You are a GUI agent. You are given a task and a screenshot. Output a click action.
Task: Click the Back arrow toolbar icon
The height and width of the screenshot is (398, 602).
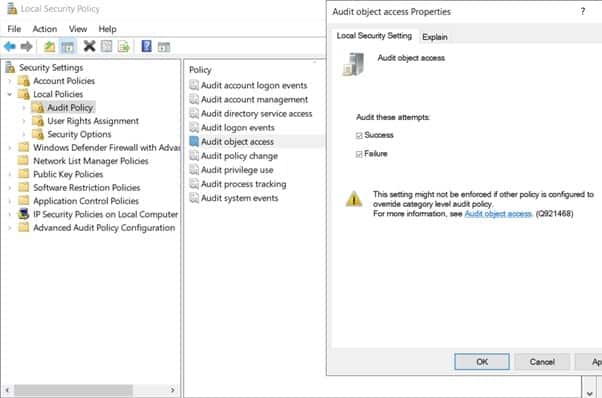click(x=10, y=47)
